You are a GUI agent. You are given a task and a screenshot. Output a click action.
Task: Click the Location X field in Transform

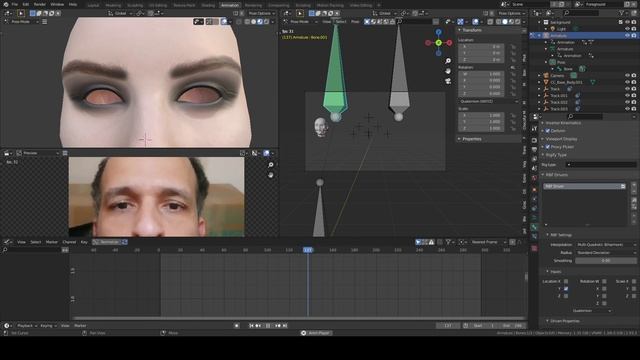tap(481, 47)
